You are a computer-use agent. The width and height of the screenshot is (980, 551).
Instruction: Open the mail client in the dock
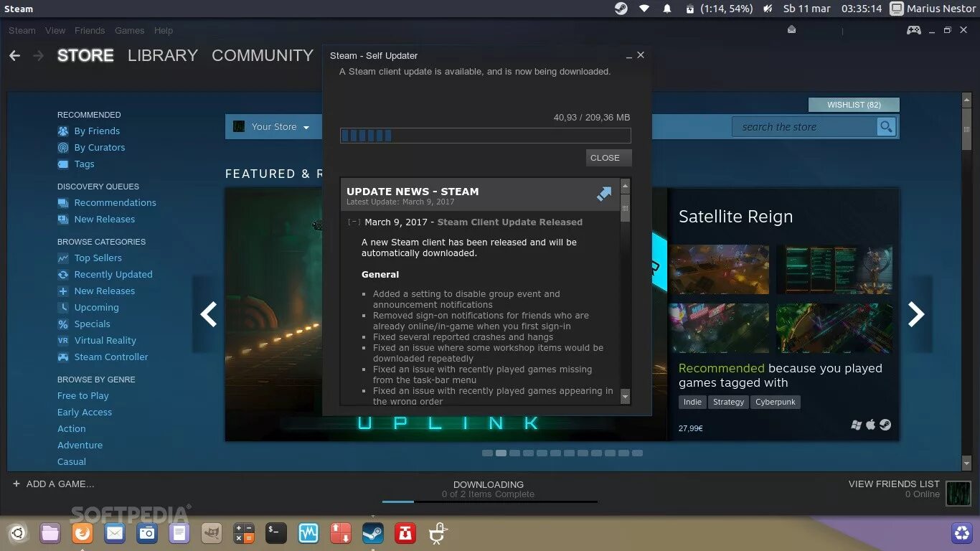(x=115, y=533)
